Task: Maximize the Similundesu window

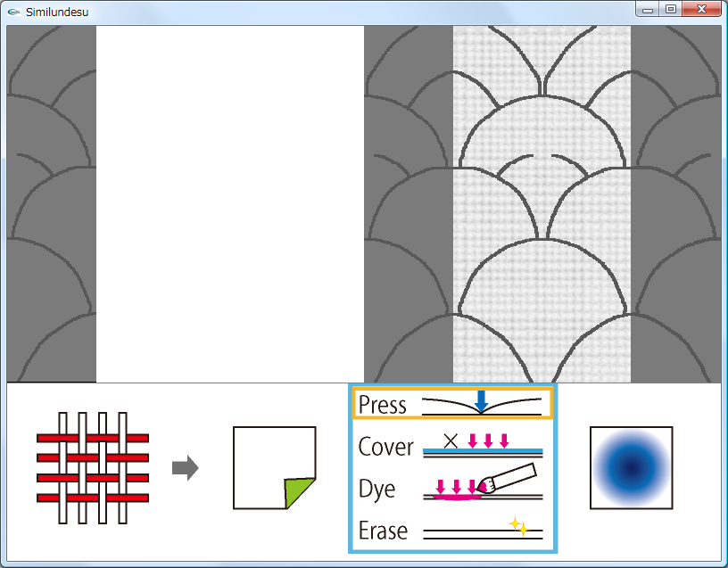Action: (x=670, y=9)
